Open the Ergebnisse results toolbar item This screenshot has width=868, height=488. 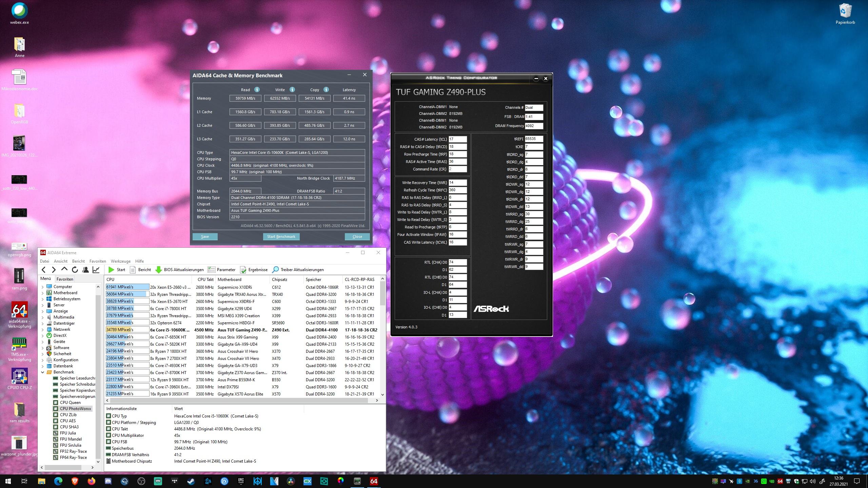tap(254, 270)
